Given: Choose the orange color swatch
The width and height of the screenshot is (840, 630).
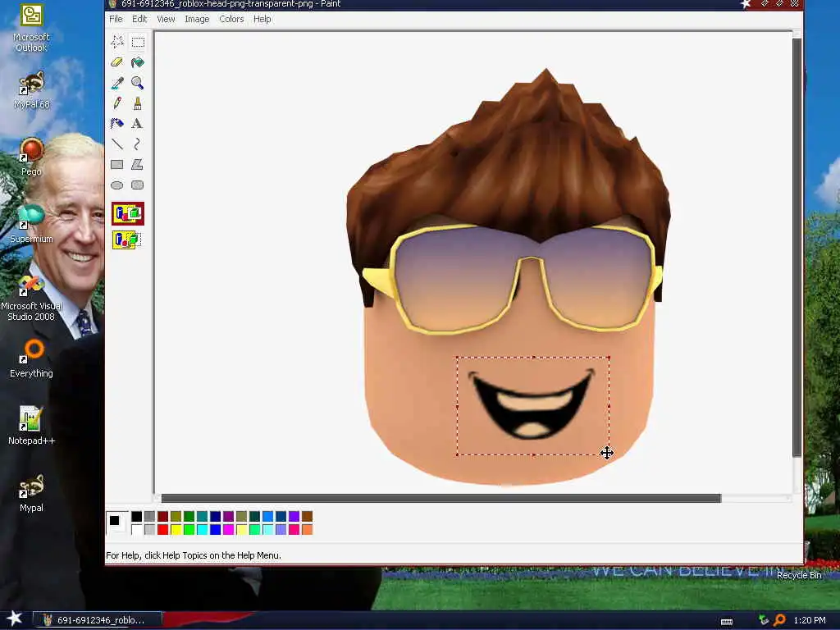Looking at the screenshot, I should point(307,529).
